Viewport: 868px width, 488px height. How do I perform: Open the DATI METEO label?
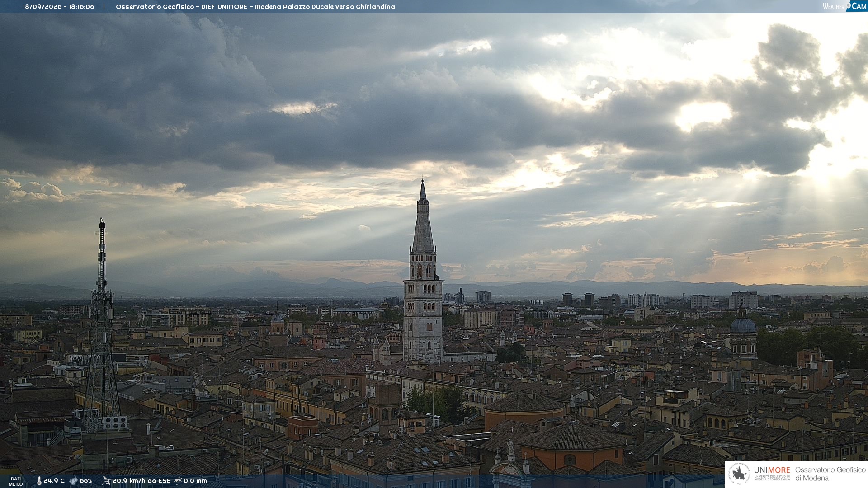pyautogui.click(x=16, y=482)
